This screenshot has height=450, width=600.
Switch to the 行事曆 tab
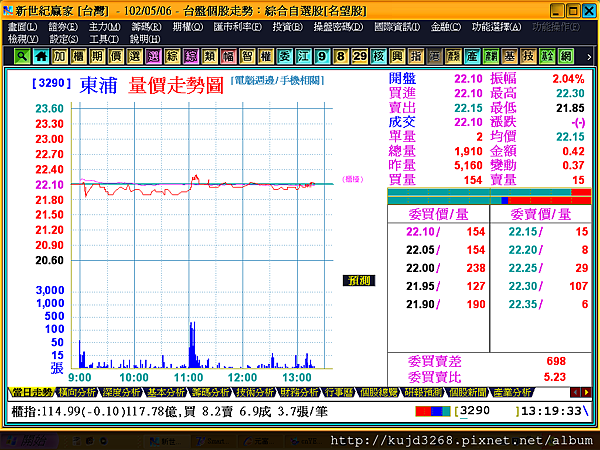pyautogui.click(x=339, y=392)
